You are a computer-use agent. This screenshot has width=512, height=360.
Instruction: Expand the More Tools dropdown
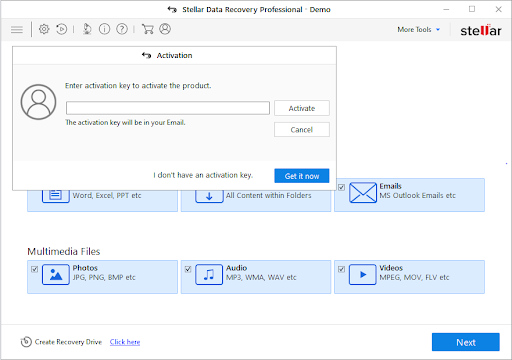click(x=419, y=30)
